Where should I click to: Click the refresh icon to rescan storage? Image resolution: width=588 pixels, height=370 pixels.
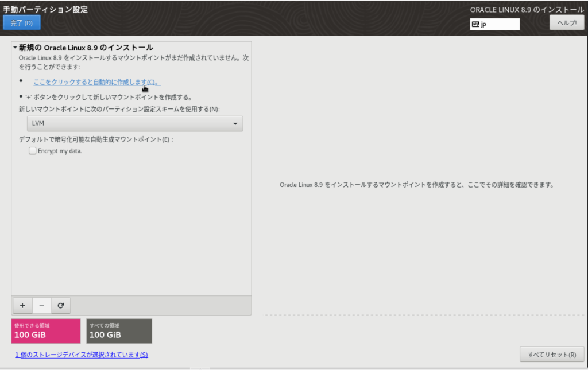pyautogui.click(x=60, y=305)
